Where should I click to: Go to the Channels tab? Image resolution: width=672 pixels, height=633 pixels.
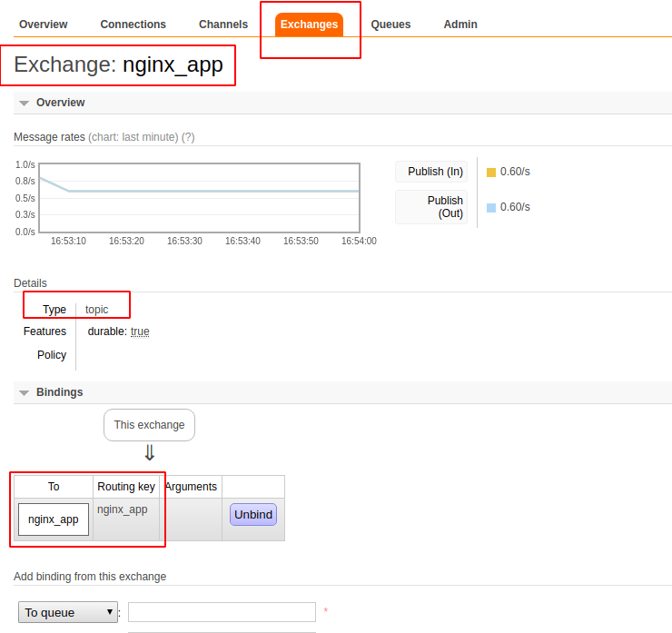click(x=223, y=25)
